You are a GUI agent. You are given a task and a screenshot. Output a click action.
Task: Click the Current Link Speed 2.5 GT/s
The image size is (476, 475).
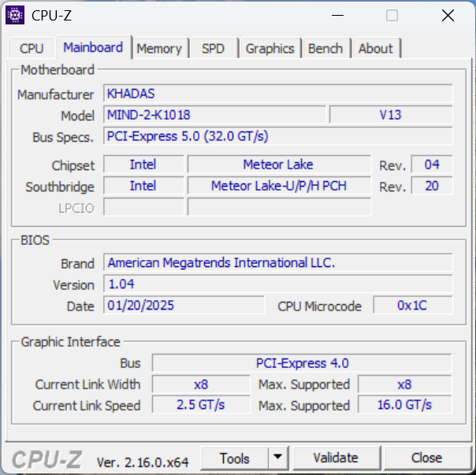point(201,405)
